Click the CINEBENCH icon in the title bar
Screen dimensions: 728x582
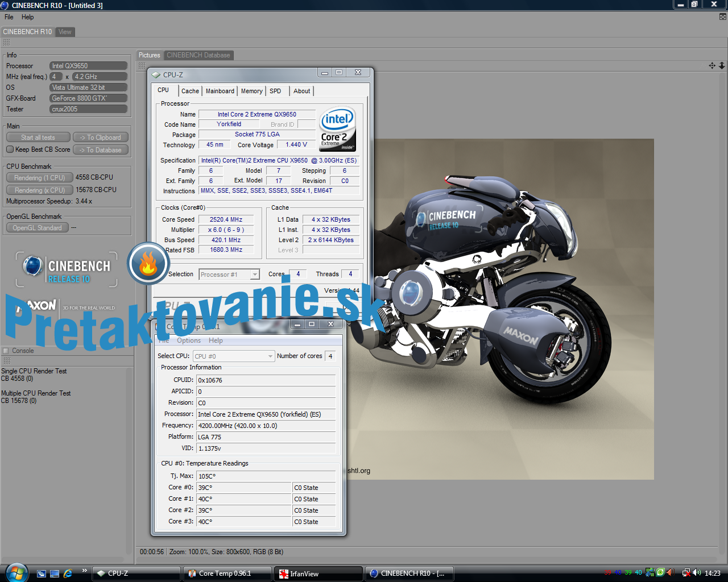click(5, 5)
